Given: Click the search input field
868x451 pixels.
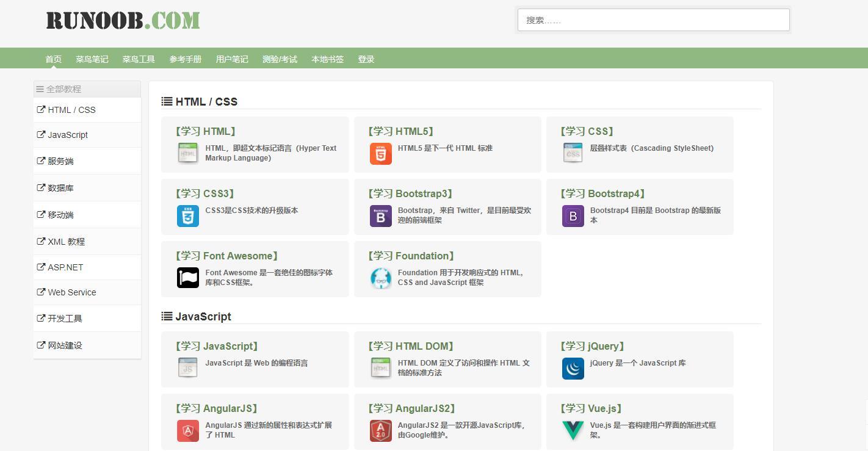Looking at the screenshot, I should (654, 20).
